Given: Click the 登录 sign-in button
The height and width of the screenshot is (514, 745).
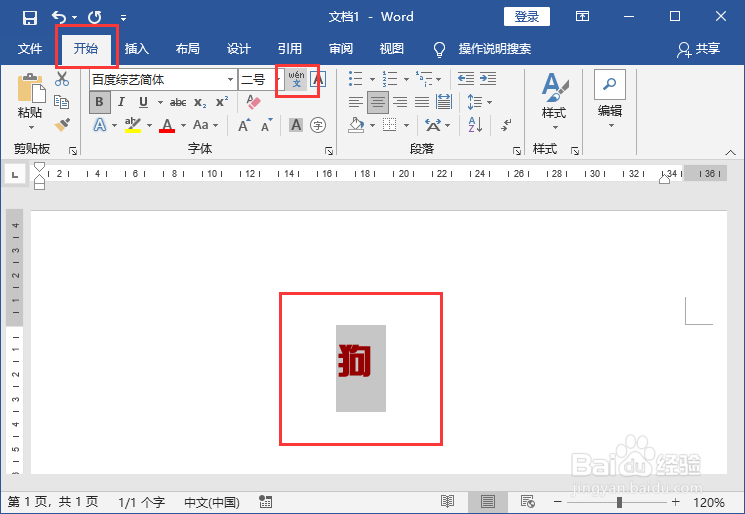Looking at the screenshot, I should [x=526, y=17].
